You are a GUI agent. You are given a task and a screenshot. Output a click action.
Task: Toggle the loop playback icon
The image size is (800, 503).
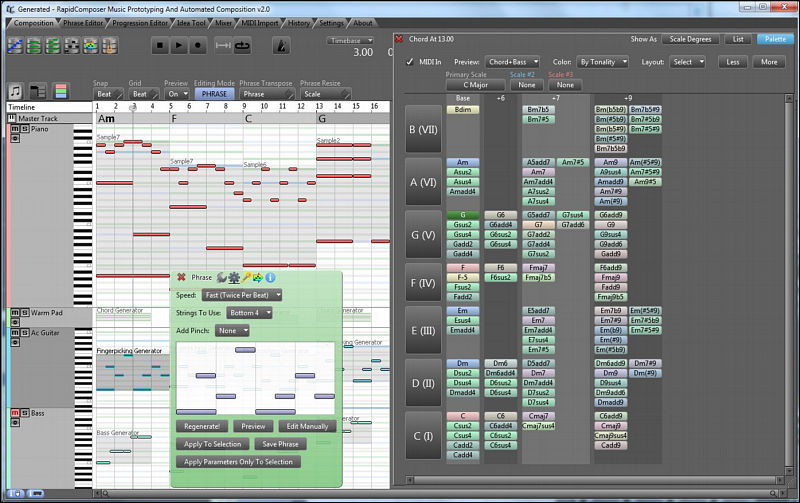pyautogui.click(x=242, y=46)
